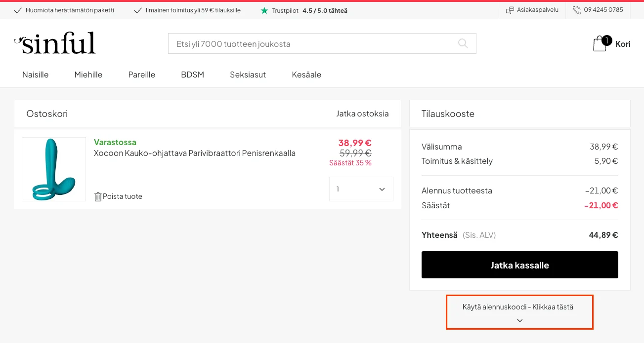Click the checkmark by Huomiota herättämätön paketti
Viewport: 644px width, 343px height.
[x=18, y=10]
